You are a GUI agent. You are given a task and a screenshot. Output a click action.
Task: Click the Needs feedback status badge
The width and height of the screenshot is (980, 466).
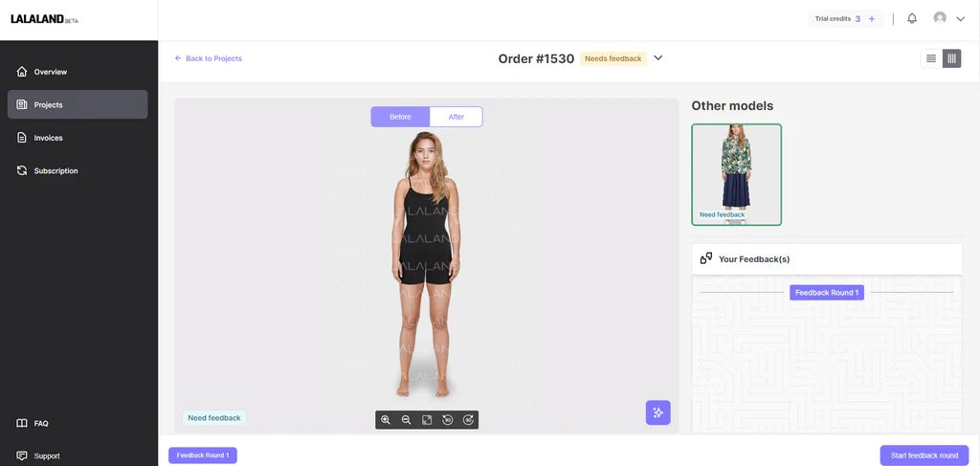coord(613,58)
